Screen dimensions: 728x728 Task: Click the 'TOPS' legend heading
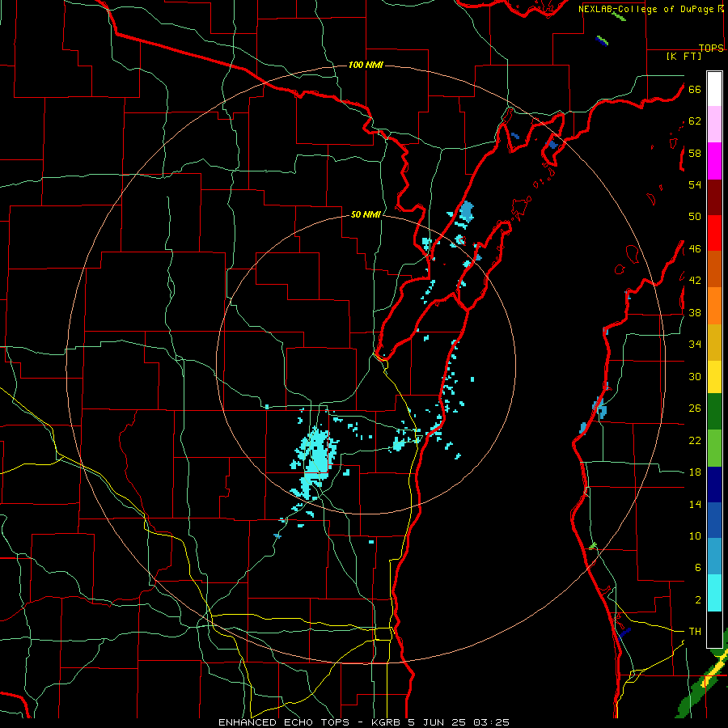(711, 48)
